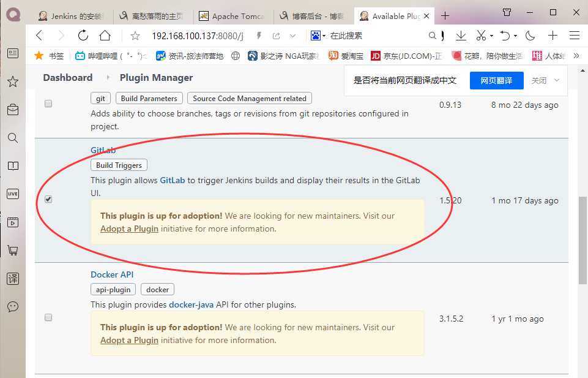The image size is (588, 378).
Task: Expand the address bar dropdown chevron
Action: [293, 36]
